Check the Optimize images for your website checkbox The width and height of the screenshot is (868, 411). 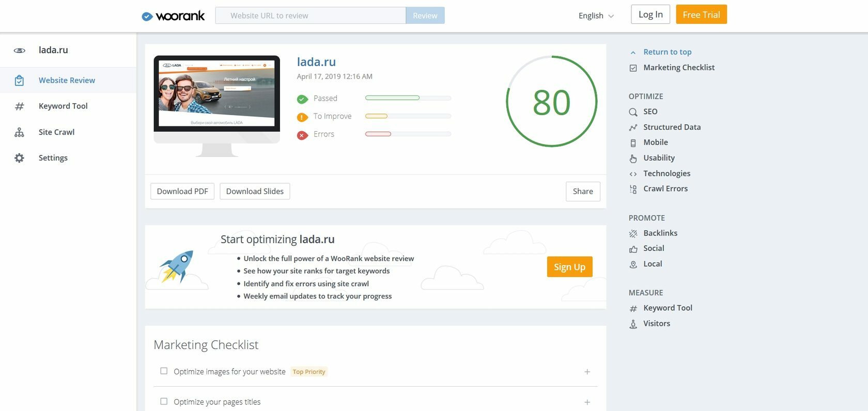point(164,371)
